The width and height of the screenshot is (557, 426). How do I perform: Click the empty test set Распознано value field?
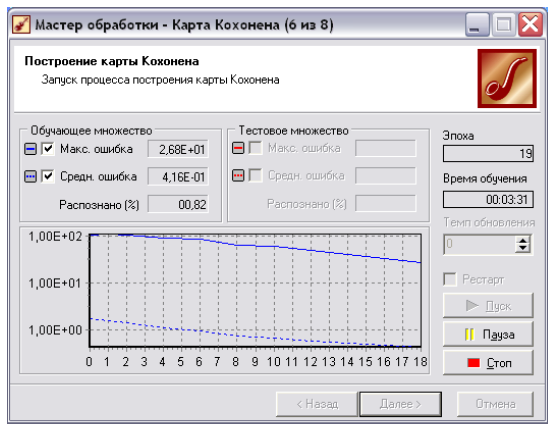pyautogui.click(x=385, y=204)
